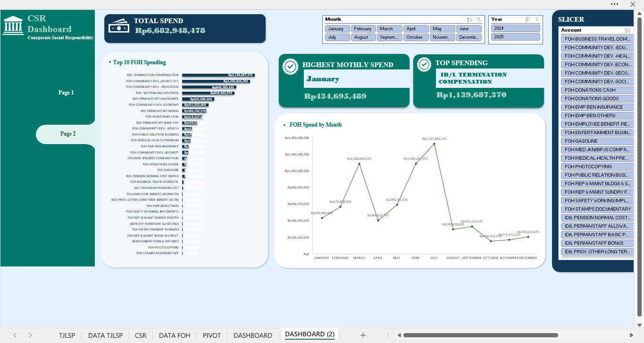
Task: Click the bank building logo icon
Action: tap(13, 26)
